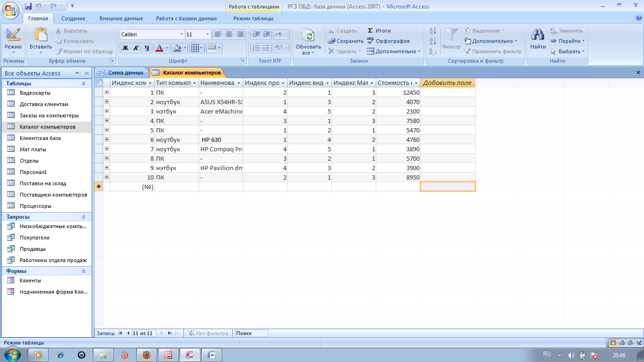
Task: Expand subdatasheet for HP 630 row
Action: click(107, 140)
